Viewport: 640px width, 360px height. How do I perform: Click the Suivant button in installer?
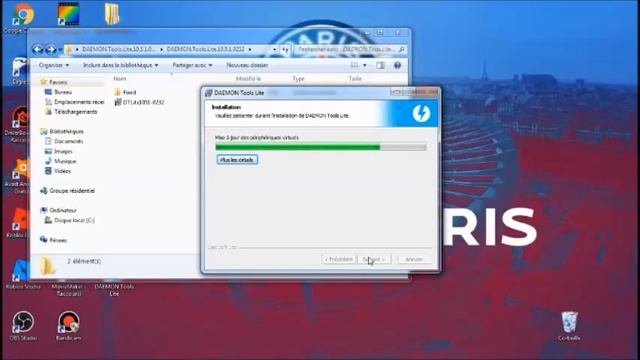point(374,259)
